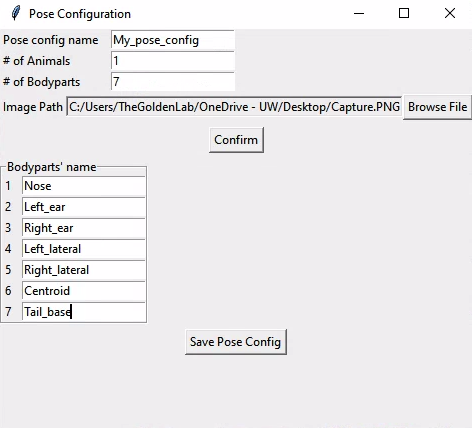The width and height of the screenshot is (472, 428).
Task: Edit bodypart 7 Tail_base field
Action: 84,312
